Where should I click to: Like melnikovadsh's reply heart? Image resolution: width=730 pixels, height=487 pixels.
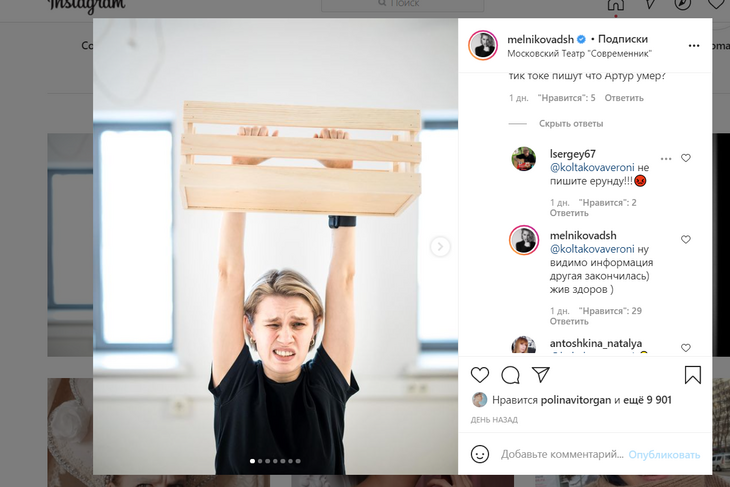(x=686, y=239)
